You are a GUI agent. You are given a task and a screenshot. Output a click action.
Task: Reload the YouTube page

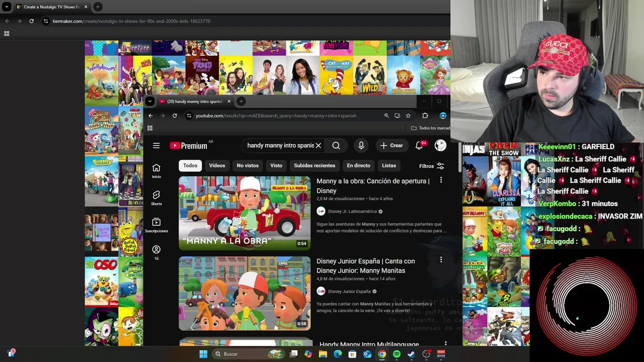pos(175,116)
